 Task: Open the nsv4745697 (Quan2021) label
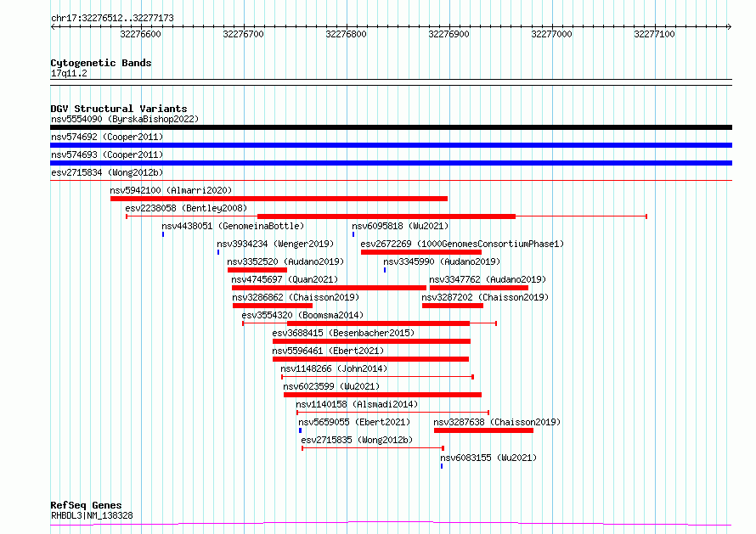click(x=285, y=279)
